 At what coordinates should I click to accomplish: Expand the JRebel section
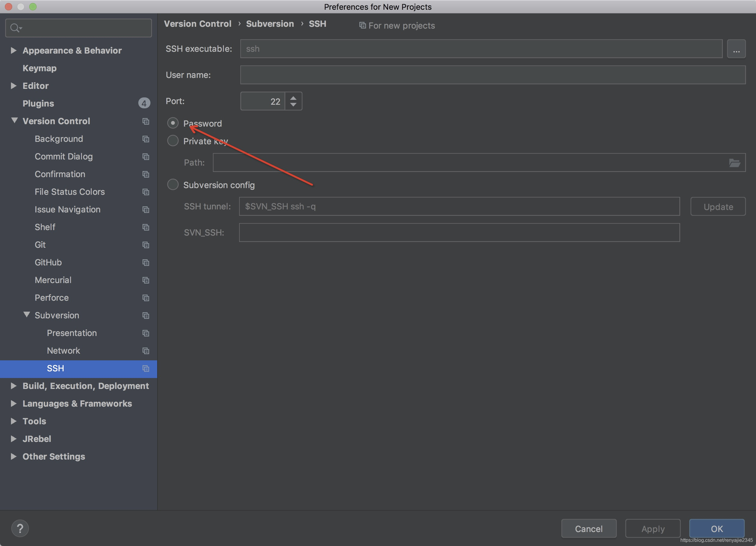13,439
